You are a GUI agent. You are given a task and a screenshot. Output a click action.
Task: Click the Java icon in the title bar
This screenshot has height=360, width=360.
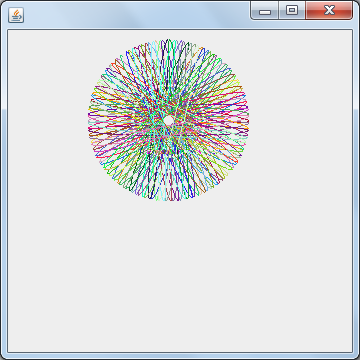(x=16, y=15)
